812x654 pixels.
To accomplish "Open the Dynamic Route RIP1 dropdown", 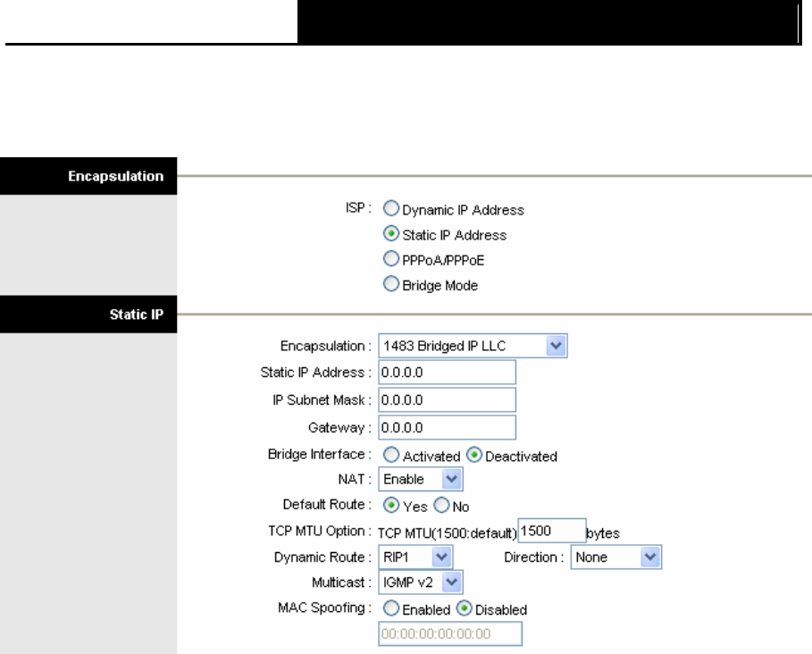I will click(x=415, y=558).
